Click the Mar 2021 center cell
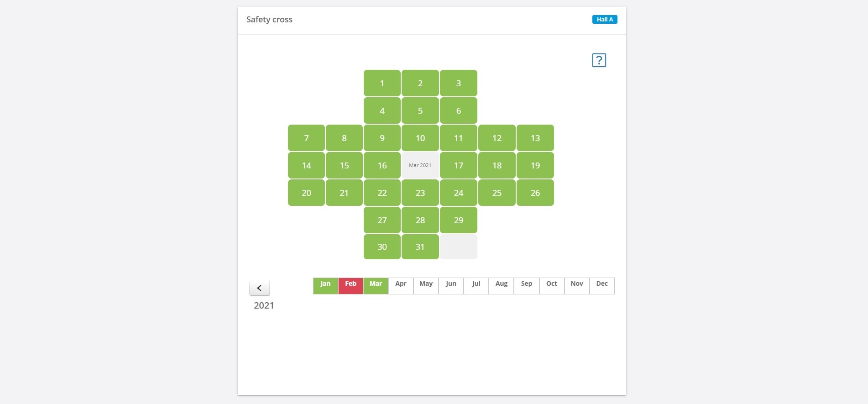This screenshot has width=868, height=404. pyautogui.click(x=420, y=165)
